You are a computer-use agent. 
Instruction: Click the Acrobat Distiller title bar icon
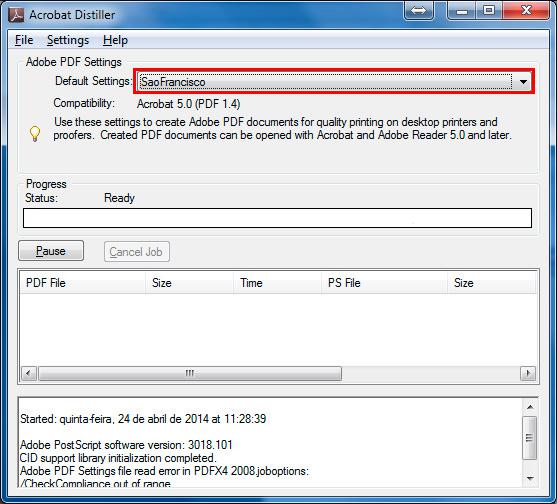coord(16,15)
